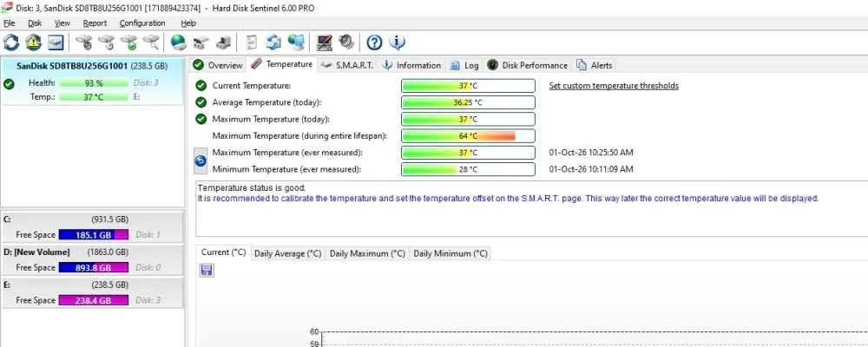The image size is (868, 347).
Task: Click the 'Temperature status is good.' text
Action: [x=252, y=188]
